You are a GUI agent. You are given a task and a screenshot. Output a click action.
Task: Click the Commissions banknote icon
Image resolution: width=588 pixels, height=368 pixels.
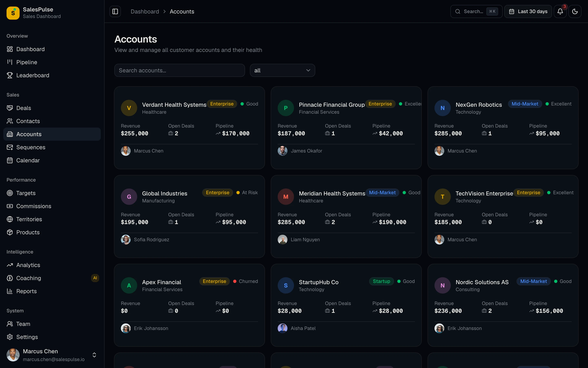pyautogui.click(x=10, y=206)
